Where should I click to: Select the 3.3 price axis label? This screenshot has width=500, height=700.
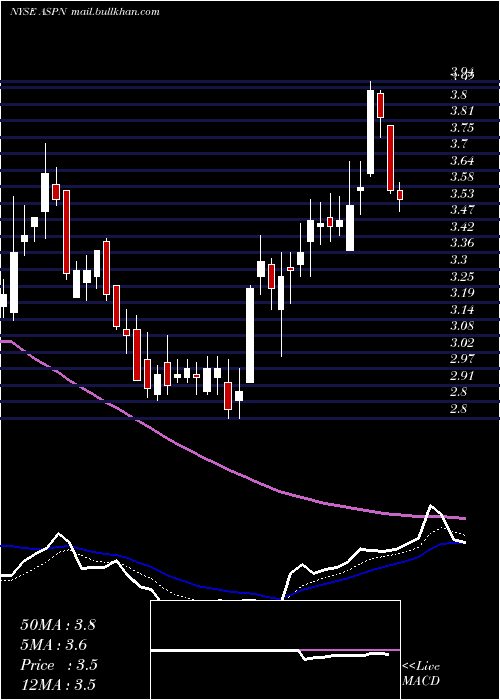click(x=459, y=259)
